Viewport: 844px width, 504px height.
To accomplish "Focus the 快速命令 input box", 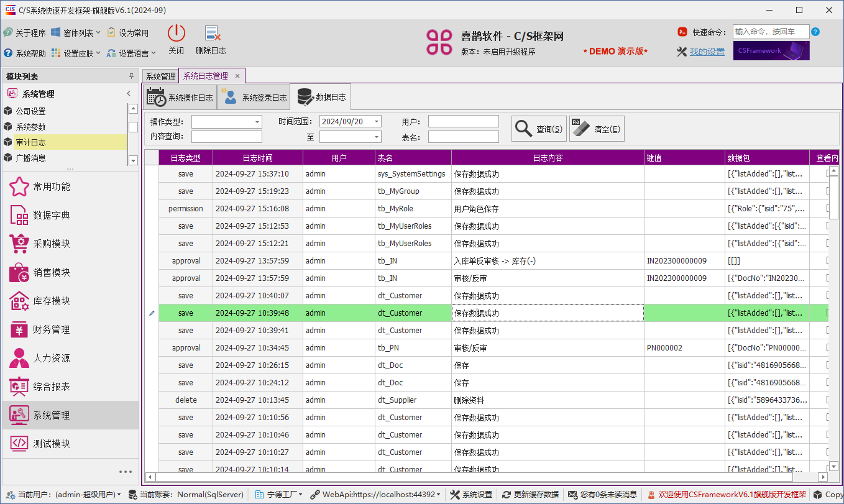I will click(771, 32).
